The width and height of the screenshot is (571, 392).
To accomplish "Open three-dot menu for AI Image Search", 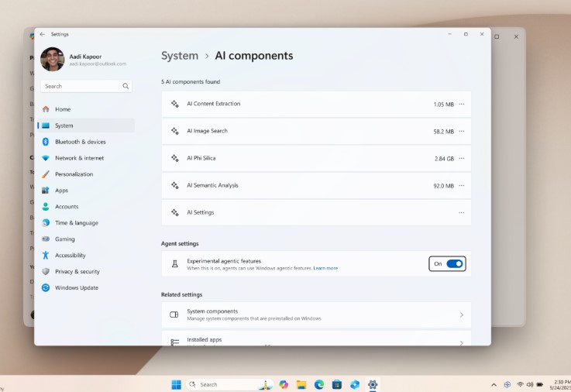I will point(462,131).
